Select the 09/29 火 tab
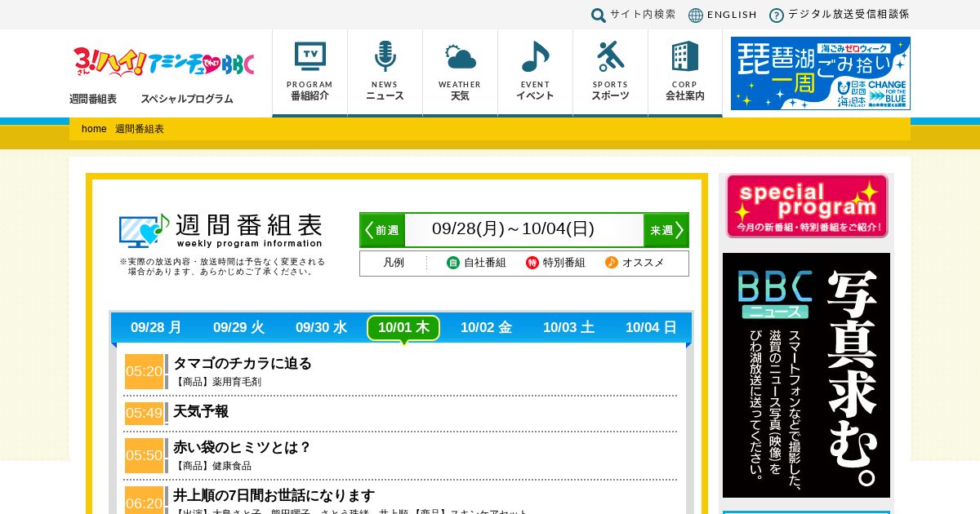The height and width of the screenshot is (514, 980). [238, 328]
